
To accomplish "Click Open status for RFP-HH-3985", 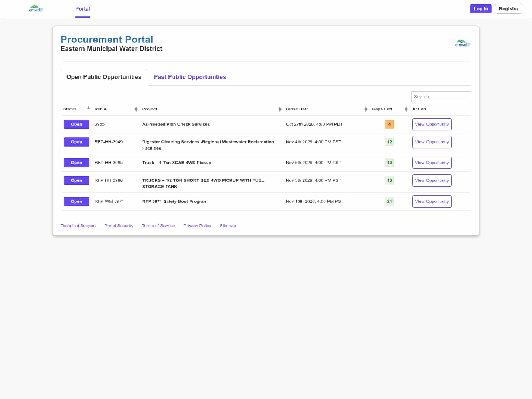I will coord(76,163).
